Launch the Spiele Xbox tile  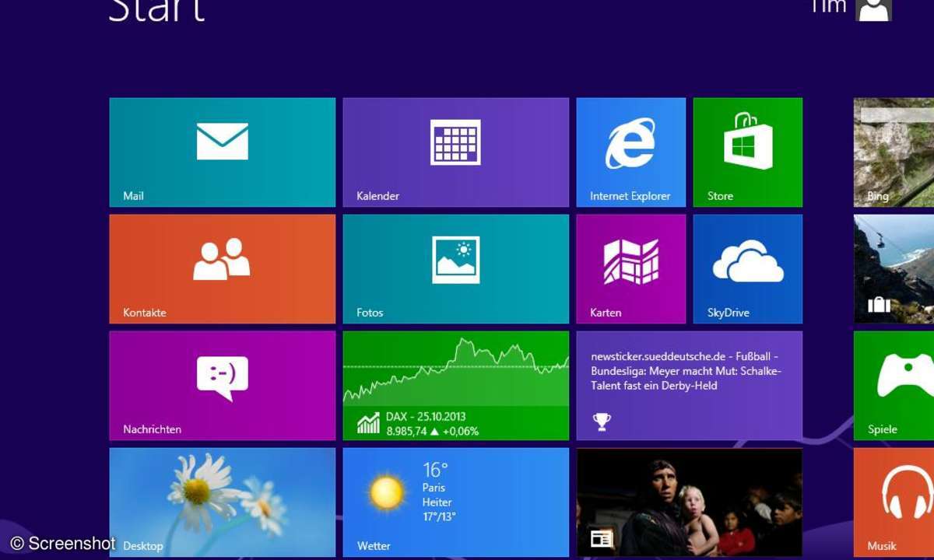coord(894,386)
